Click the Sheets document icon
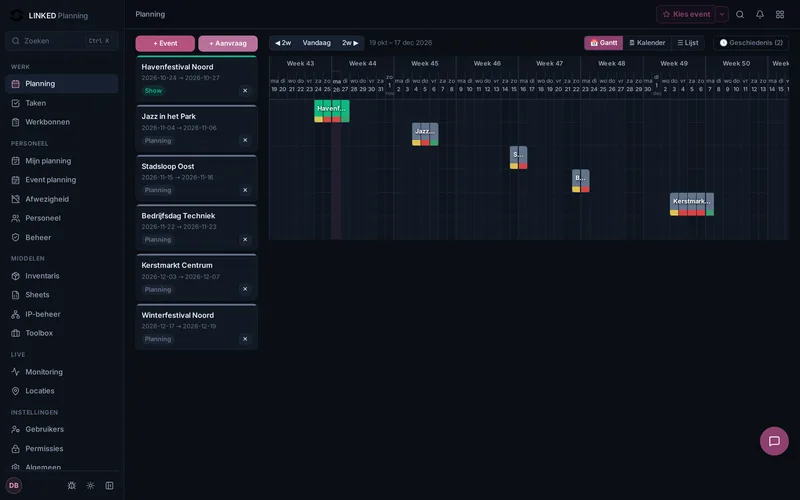The height and width of the screenshot is (500, 800). (16, 295)
